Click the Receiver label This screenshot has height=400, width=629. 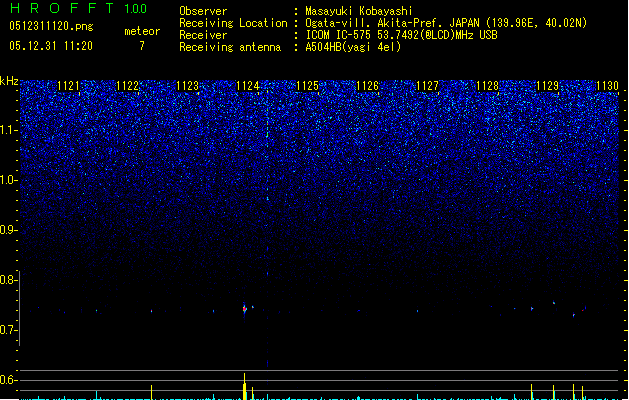coord(203,35)
